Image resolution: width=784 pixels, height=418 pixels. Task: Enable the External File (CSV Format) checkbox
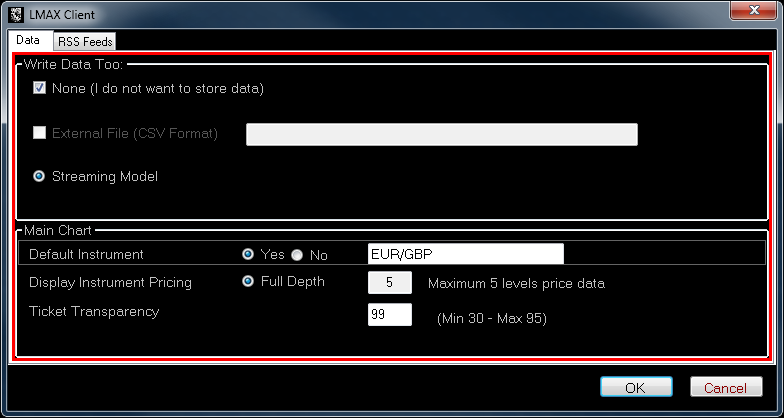[40, 132]
